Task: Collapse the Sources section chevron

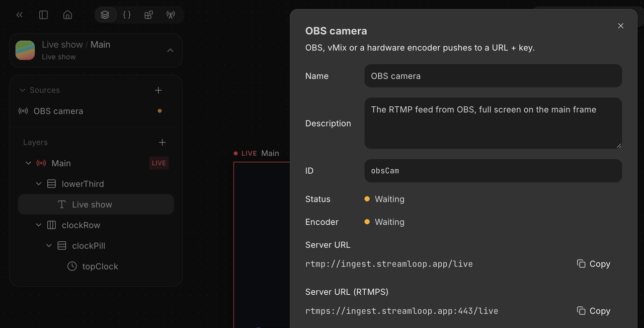Action: click(22, 90)
